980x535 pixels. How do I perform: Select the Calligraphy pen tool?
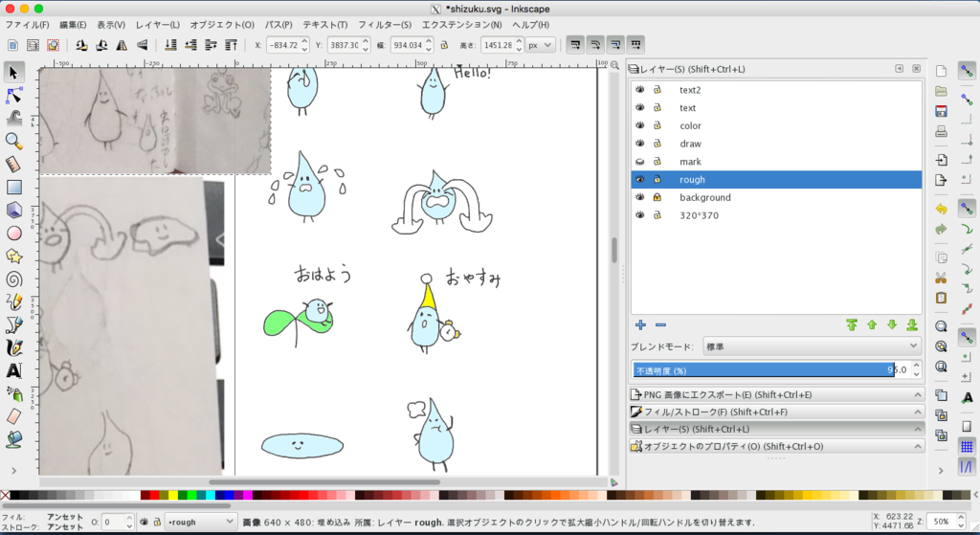(13, 347)
